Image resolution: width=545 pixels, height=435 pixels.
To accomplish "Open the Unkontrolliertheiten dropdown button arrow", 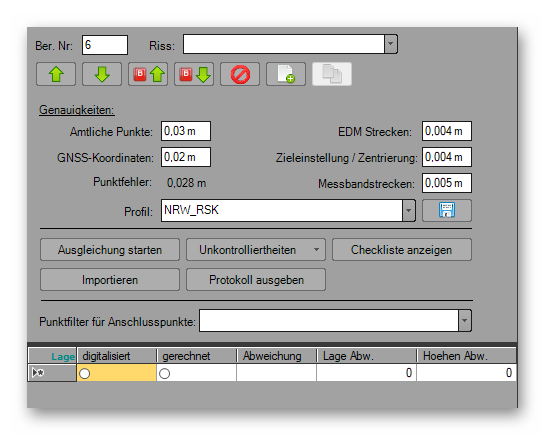I will 316,249.
